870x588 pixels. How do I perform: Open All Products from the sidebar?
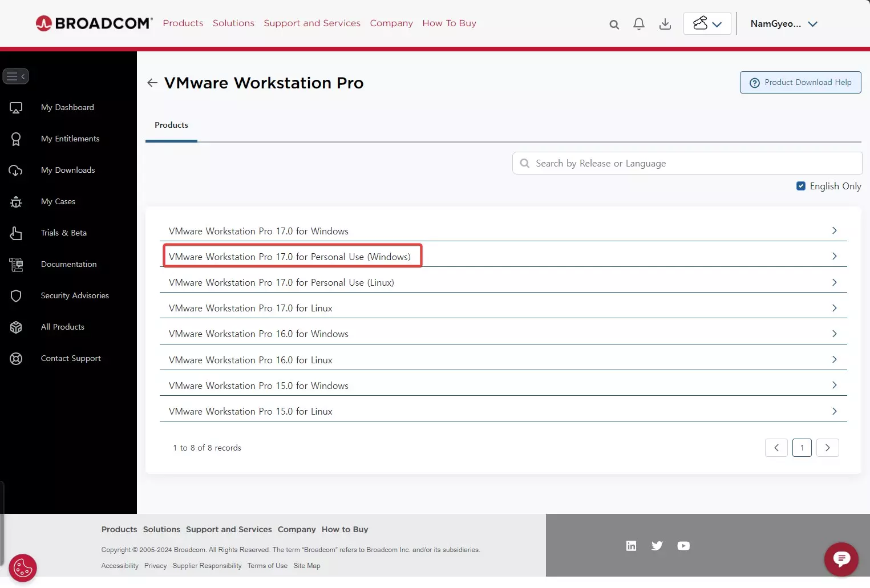point(63,327)
